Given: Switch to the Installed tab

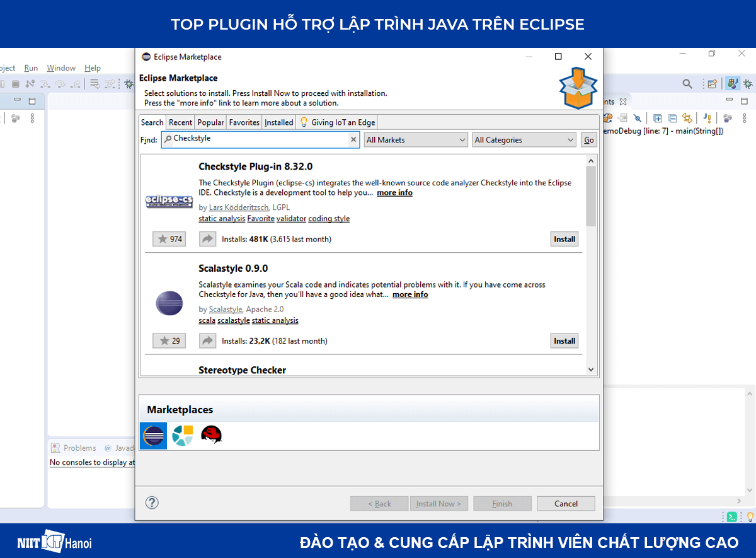Looking at the screenshot, I should (x=278, y=122).
